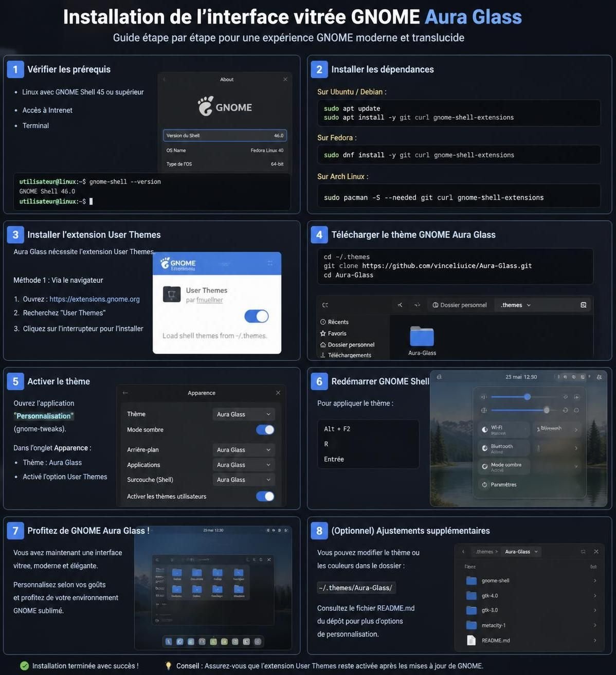Click the volume icon in quick settings
The width and height of the screenshot is (616, 675).
(484, 397)
